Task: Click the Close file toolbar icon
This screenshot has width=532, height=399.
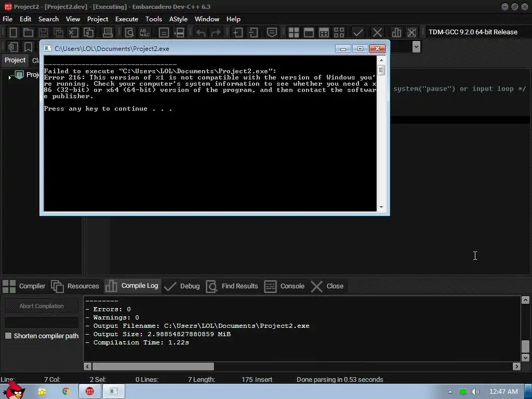Action: pos(73,33)
